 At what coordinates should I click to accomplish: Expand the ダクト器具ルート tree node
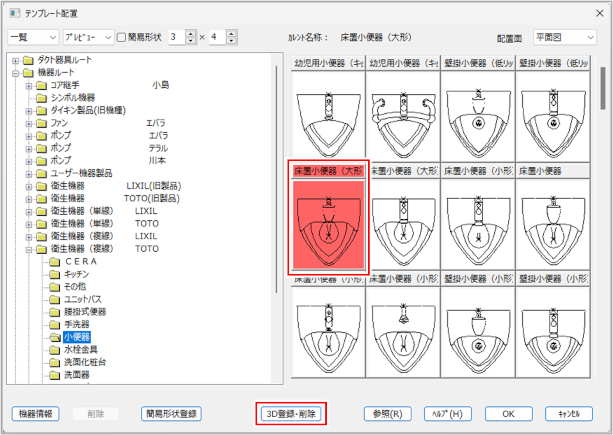coord(15,61)
